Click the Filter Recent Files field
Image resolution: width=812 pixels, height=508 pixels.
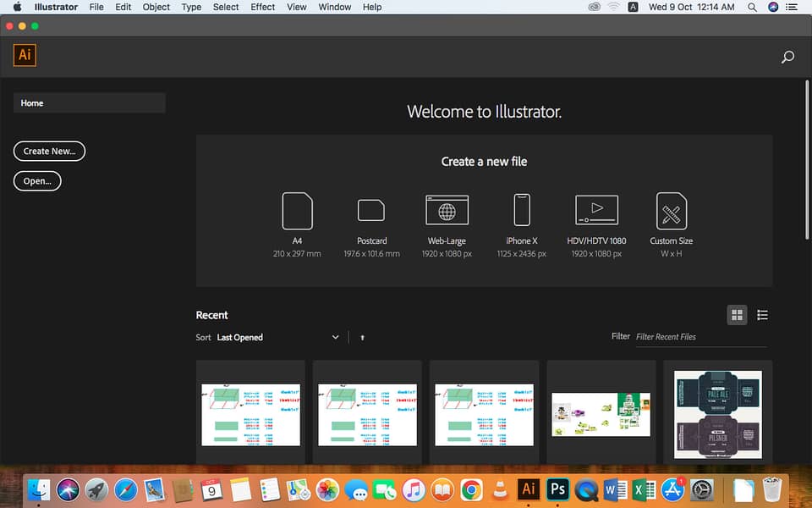(x=700, y=337)
